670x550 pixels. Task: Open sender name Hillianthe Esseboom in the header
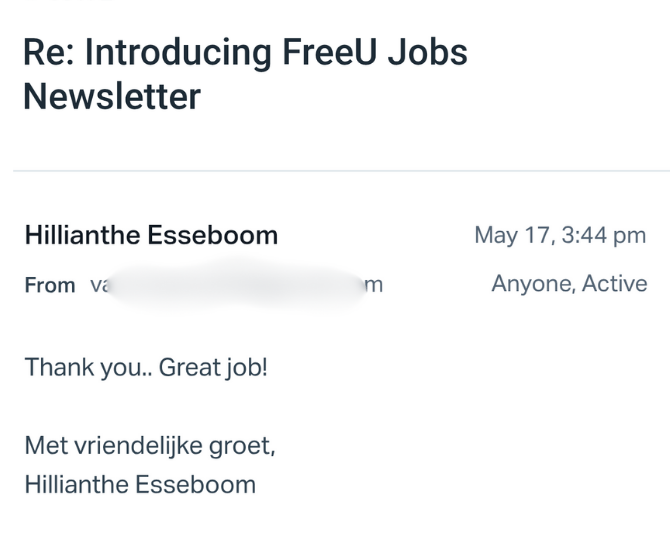click(x=151, y=236)
